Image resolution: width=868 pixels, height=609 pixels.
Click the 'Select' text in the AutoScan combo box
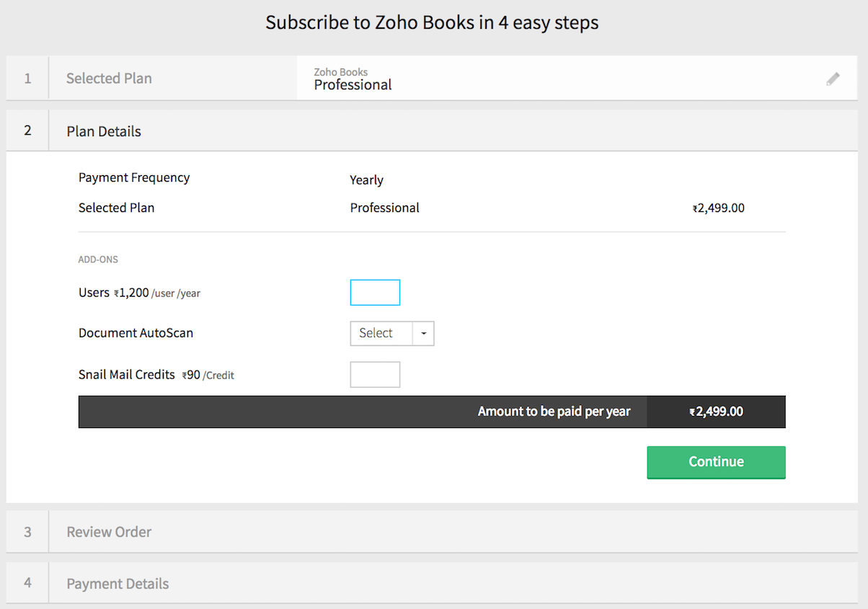click(376, 334)
